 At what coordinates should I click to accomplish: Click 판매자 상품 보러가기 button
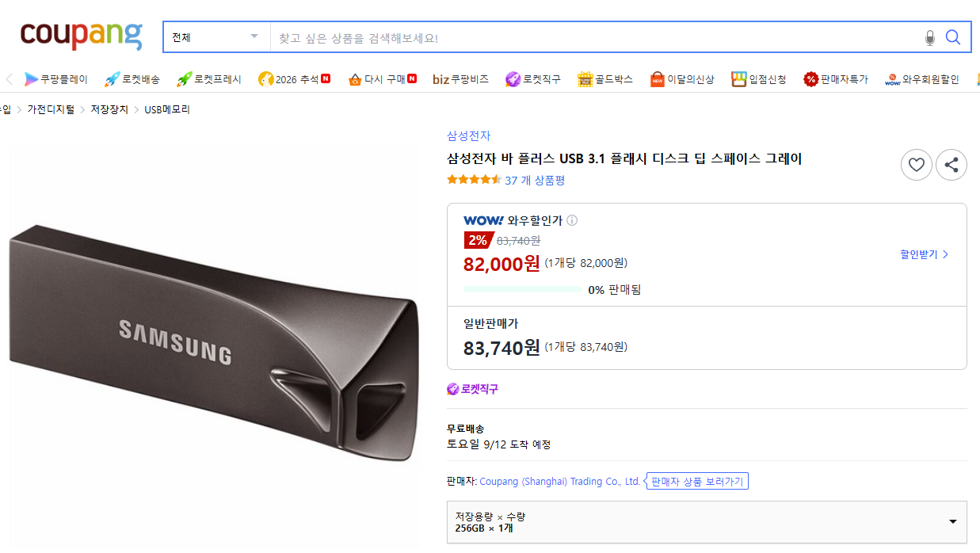[x=698, y=482]
